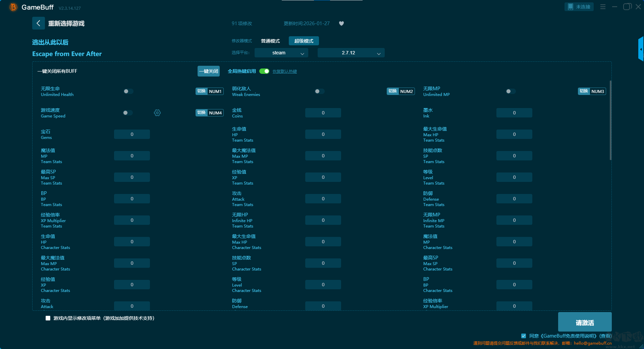Screen dimensions: 644x349
Task: Expand the blue side panel arrow
Action: click(641, 49)
